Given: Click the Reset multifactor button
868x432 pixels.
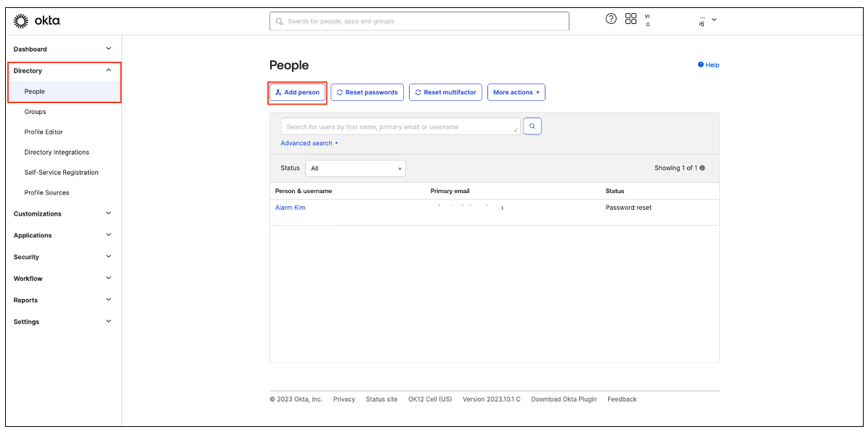Looking at the screenshot, I should 446,92.
